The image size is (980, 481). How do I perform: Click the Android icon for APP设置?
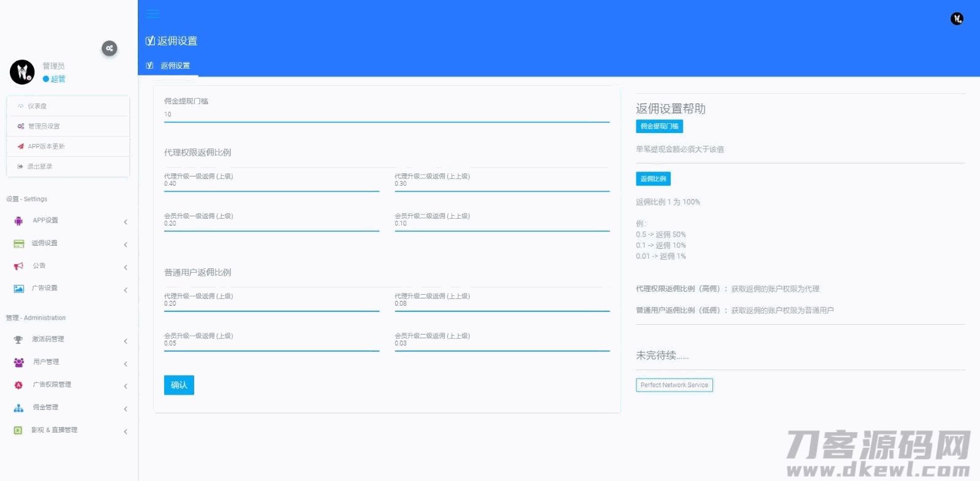[x=18, y=221]
